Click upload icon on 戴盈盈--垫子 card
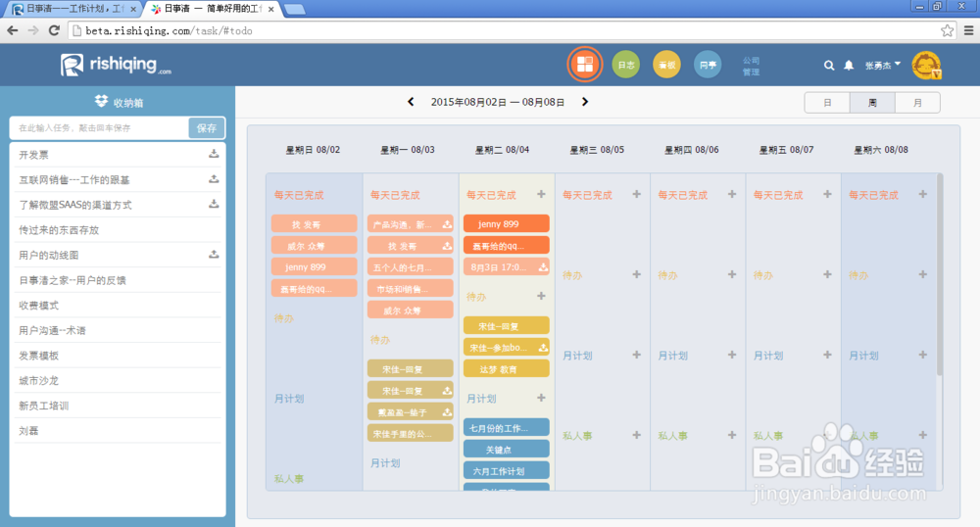 pyautogui.click(x=447, y=412)
